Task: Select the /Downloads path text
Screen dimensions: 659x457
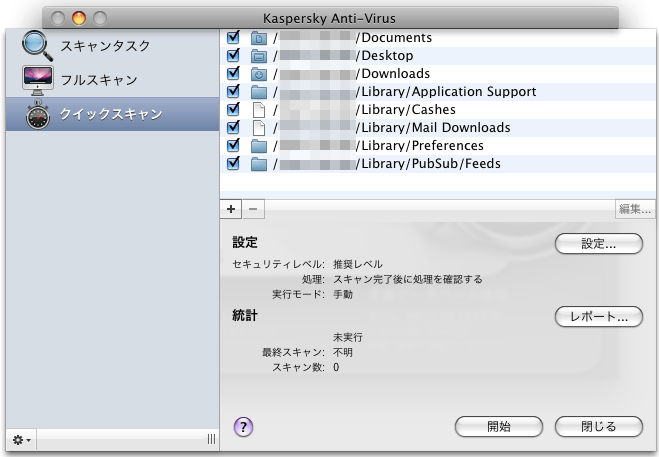Action: click(x=393, y=74)
